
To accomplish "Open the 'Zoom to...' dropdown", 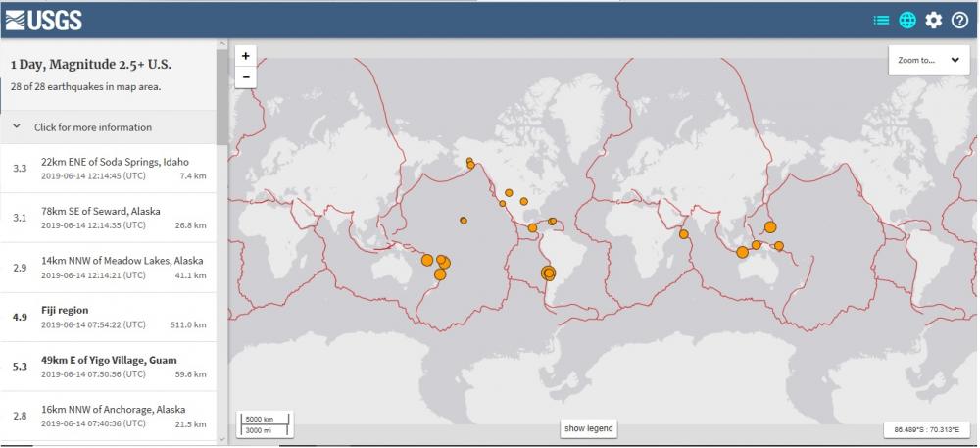I will [x=929, y=60].
